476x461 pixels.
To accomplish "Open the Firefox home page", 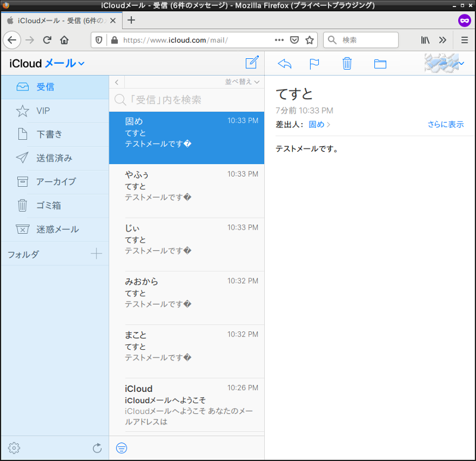I will click(64, 40).
